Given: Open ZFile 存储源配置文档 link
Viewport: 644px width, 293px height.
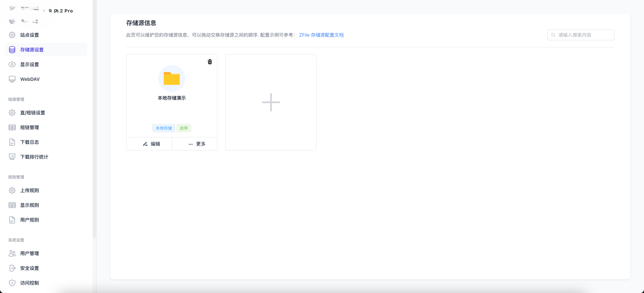Looking at the screenshot, I should click(x=321, y=35).
